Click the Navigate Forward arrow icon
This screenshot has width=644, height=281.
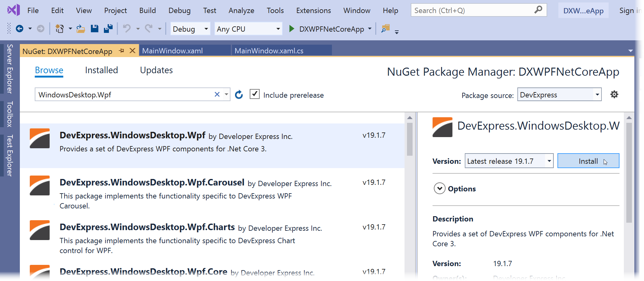(x=41, y=29)
